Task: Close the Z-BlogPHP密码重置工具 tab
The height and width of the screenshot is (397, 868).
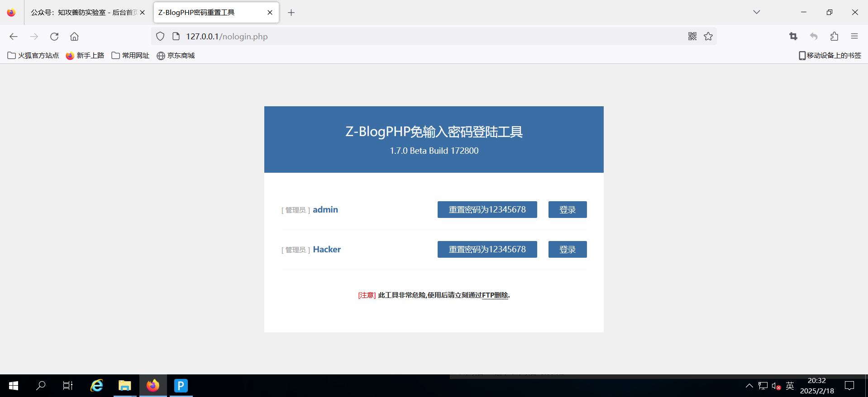Action: click(270, 13)
